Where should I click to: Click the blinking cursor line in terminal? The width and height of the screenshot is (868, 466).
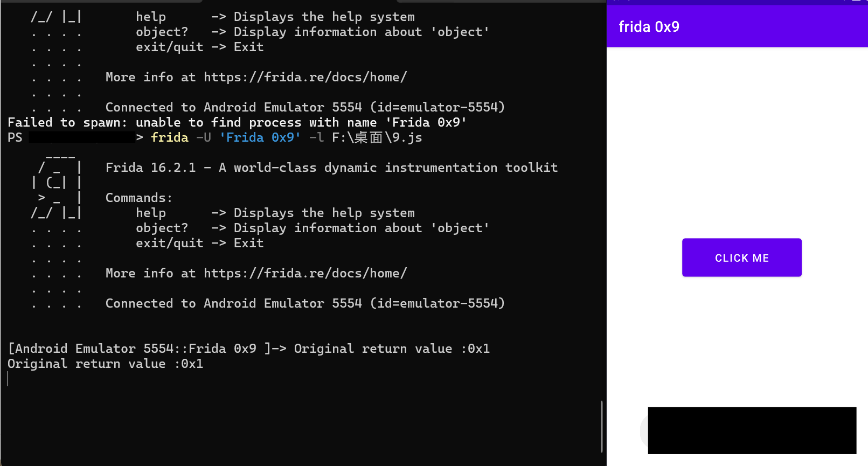pos(8,379)
